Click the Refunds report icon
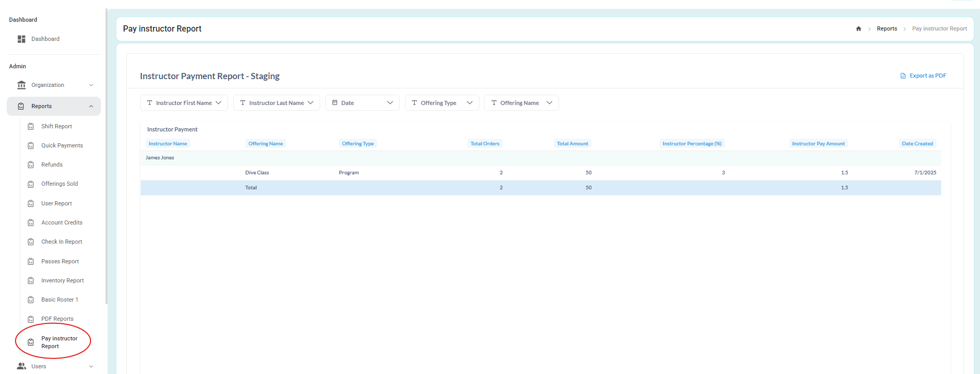The width and height of the screenshot is (980, 374). pos(31,164)
